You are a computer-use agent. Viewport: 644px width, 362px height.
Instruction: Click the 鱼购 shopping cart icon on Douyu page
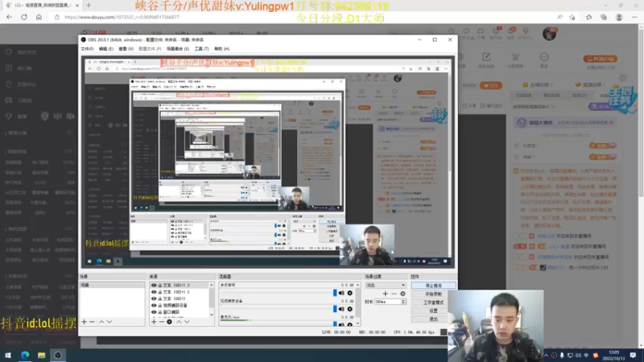tap(515, 57)
